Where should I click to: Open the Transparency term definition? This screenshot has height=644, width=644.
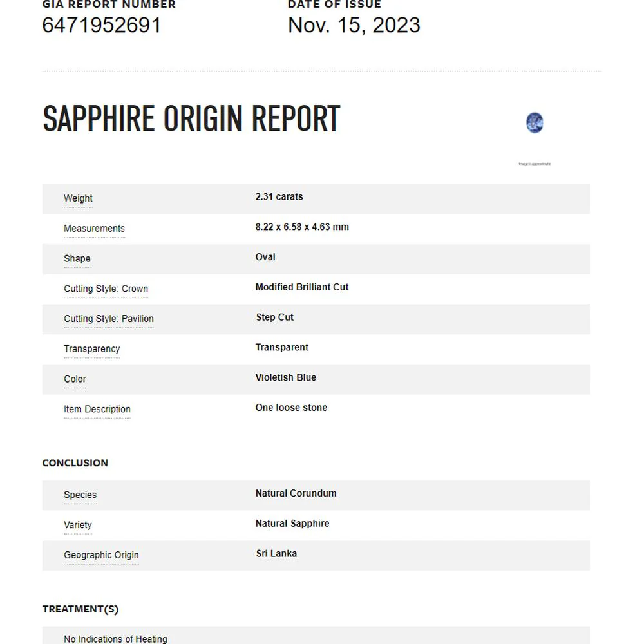(91, 348)
